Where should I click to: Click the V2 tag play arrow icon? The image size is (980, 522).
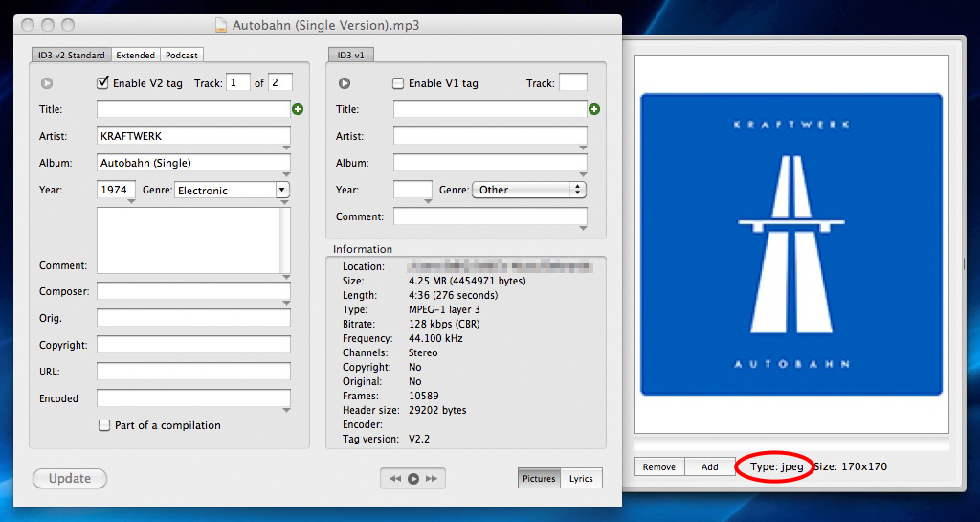pos(47,83)
